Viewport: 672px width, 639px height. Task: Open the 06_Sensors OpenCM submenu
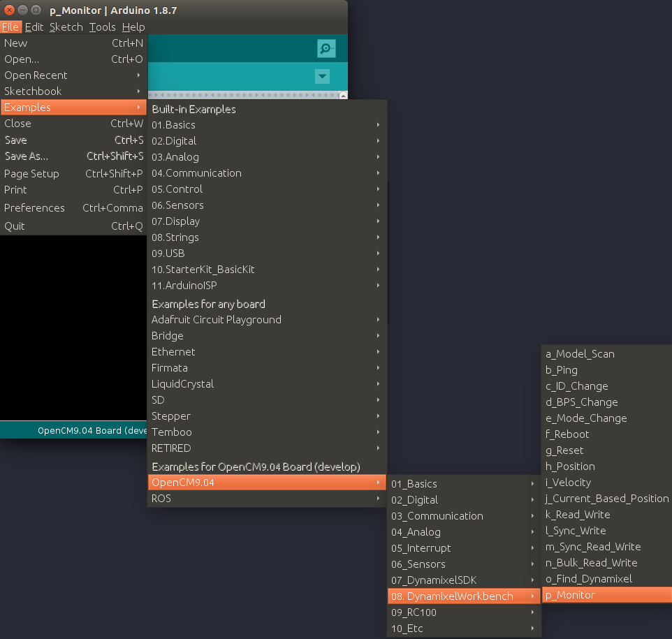(464, 564)
